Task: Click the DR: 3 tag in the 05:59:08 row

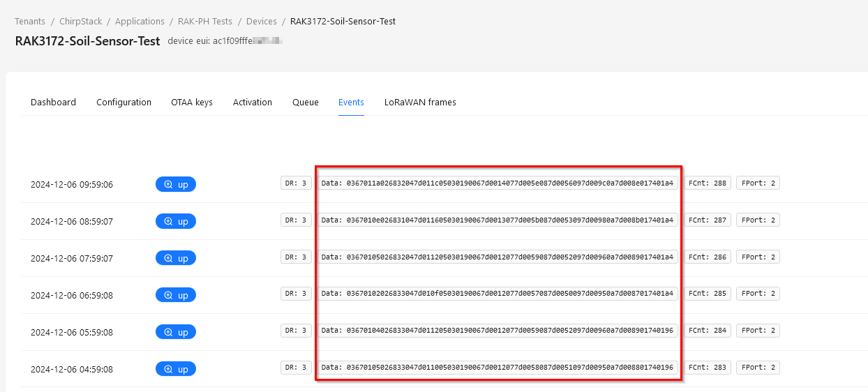Action: (x=296, y=331)
